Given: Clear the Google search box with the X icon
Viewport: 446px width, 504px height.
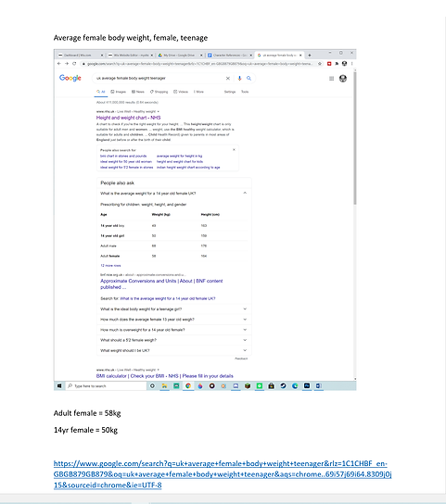Looking at the screenshot, I should point(228,78).
